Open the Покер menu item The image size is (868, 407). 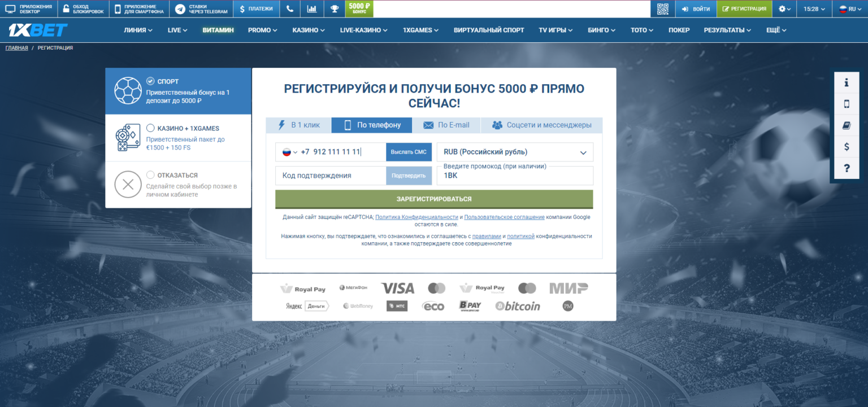679,30
